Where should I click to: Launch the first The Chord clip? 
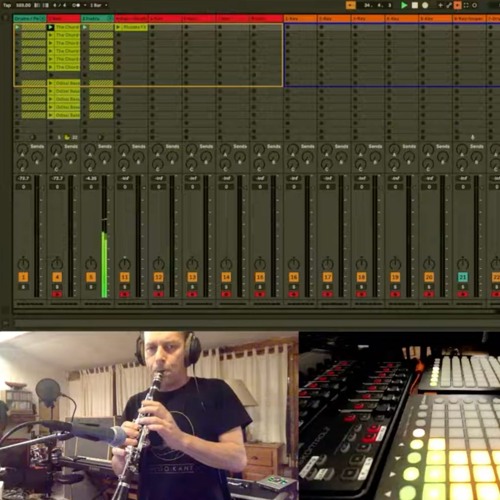pyautogui.click(x=51, y=27)
